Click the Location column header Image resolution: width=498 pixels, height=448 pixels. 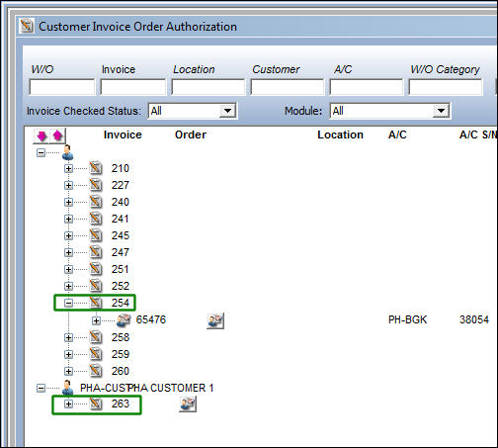click(340, 134)
